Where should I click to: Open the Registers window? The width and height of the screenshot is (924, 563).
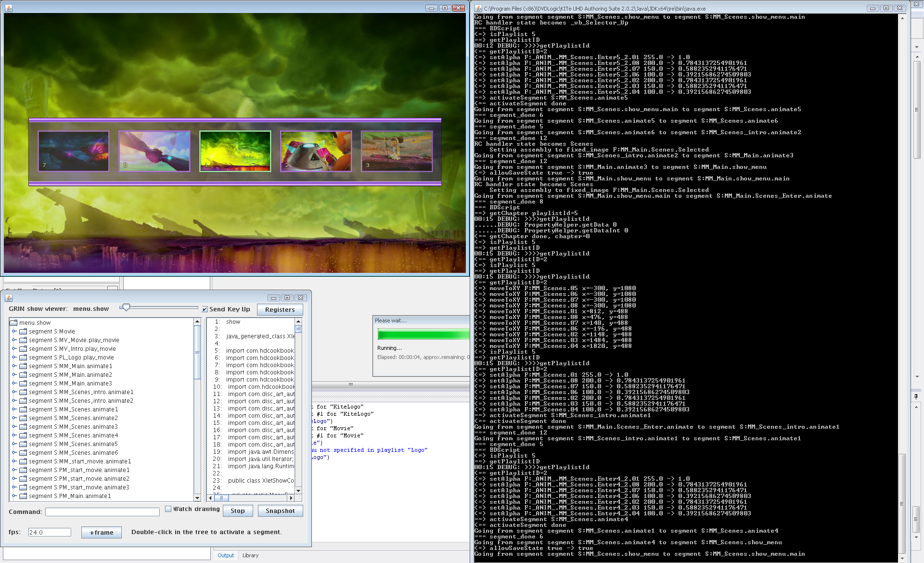coord(280,310)
